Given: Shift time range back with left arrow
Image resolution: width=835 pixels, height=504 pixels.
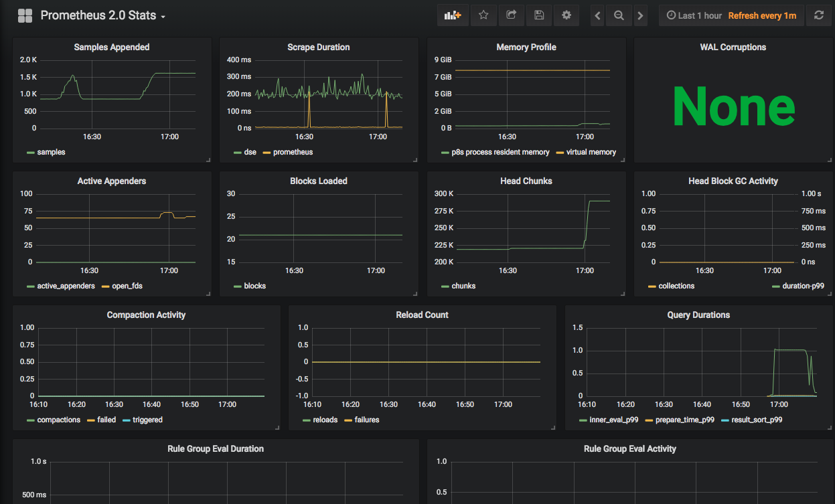Looking at the screenshot, I should click(x=598, y=15).
